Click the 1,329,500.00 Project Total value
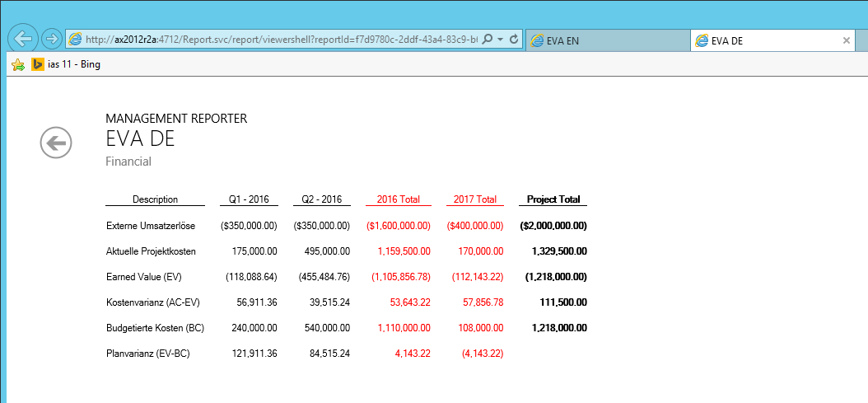Image resolution: width=868 pixels, height=403 pixels. (556, 251)
